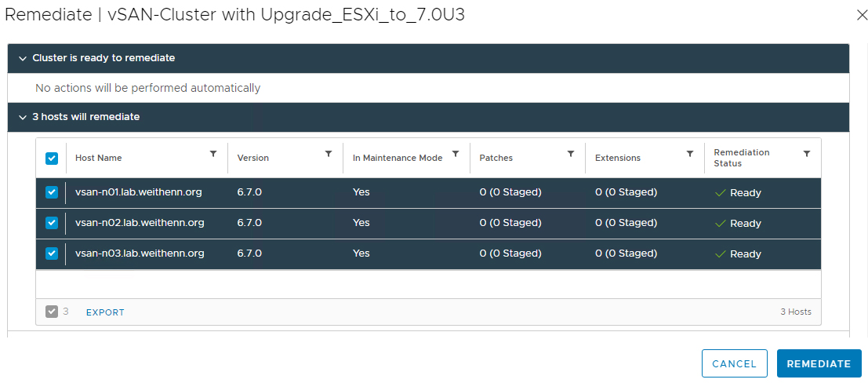Click maintenance mode 'Yes' for vsan-n02
This screenshot has height=383, width=868.
coord(361,223)
